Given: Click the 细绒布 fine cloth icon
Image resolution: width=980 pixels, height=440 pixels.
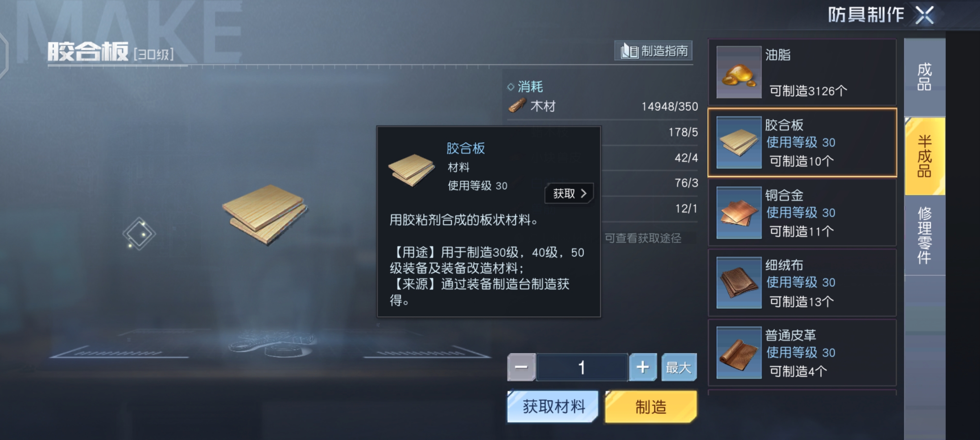Looking at the screenshot, I should [739, 282].
